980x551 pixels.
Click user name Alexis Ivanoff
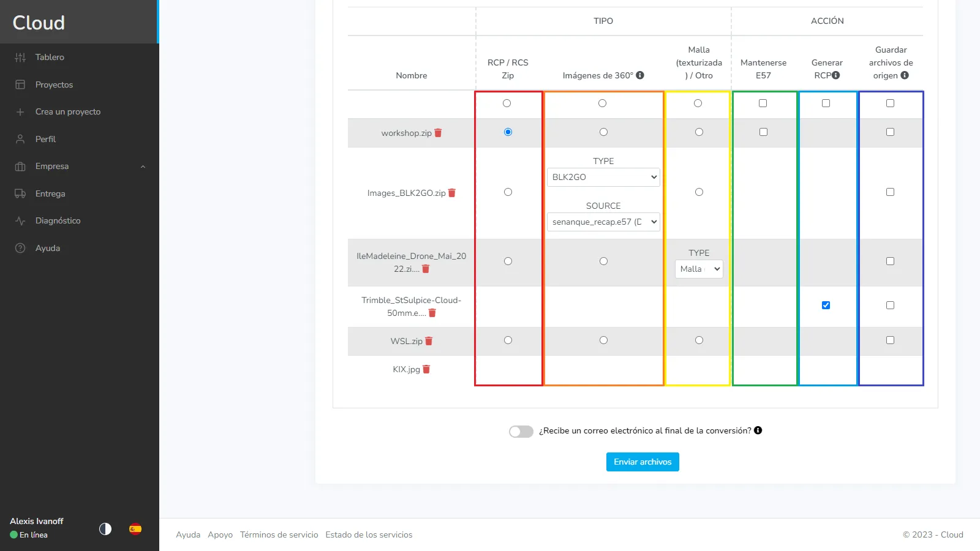pos(37,521)
